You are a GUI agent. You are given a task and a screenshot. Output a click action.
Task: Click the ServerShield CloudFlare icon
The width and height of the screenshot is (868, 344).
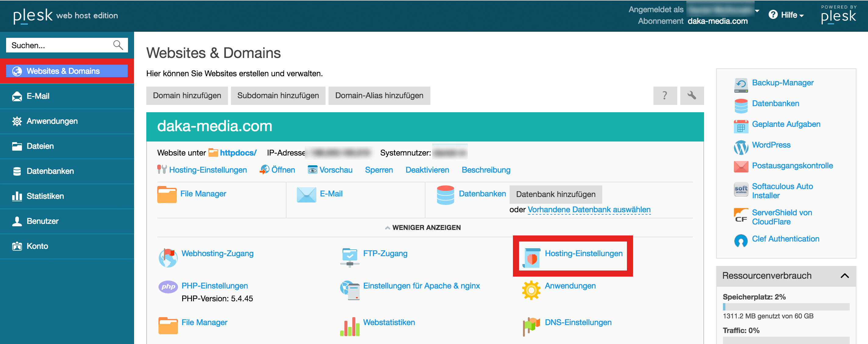click(741, 216)
